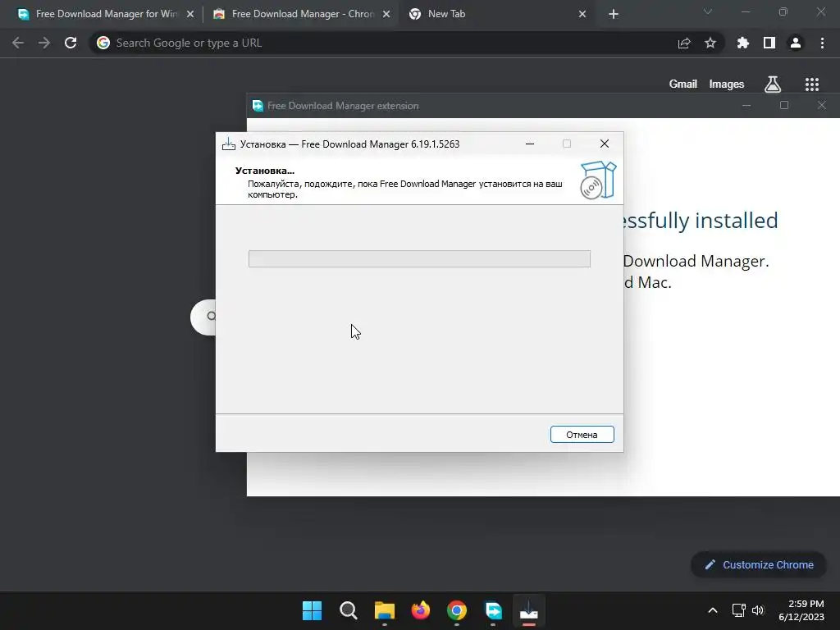
Task: Close the Free Download Manager Chrome tab
Action: click(386, 15)
